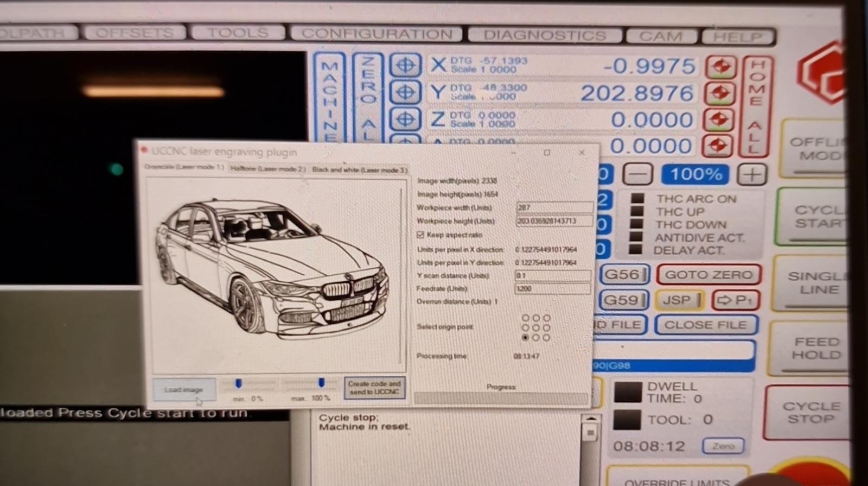Image resolution: width=868 pixels, height=486 pixels.
Task: Select the top-center origin point radio
Action: point(536,318)
